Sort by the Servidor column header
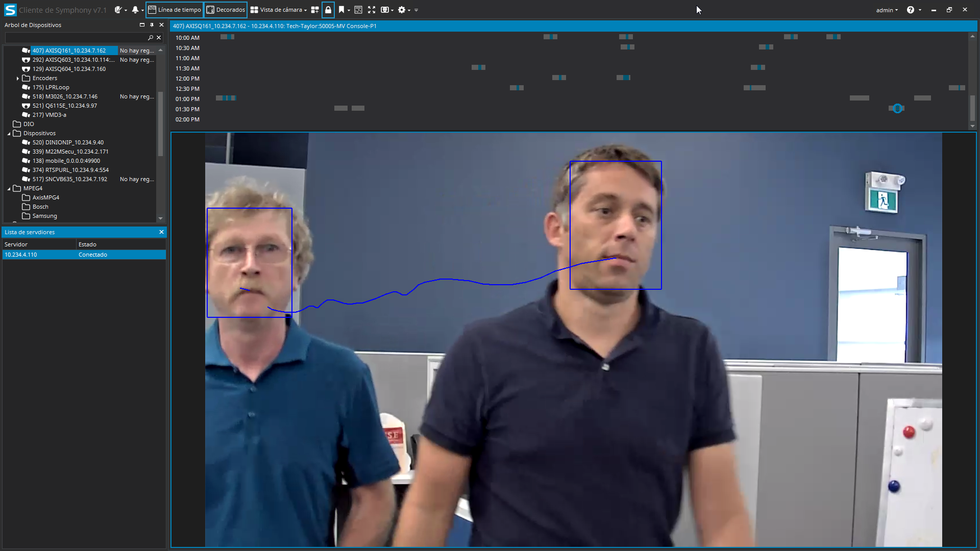Image resolution: width=980 pixels, height=551 pixels. click(39, 244)
